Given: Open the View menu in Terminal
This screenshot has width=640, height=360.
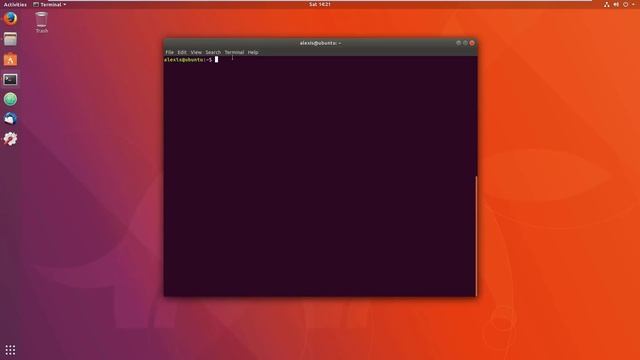Looking at the screenshot, I should 196,52.
